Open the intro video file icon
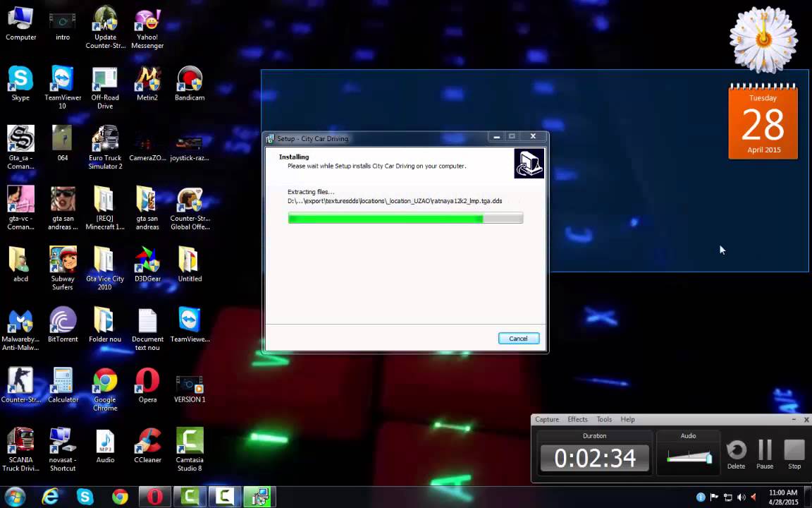This screenshot has width=812, height=508. (x=63, y=23)
